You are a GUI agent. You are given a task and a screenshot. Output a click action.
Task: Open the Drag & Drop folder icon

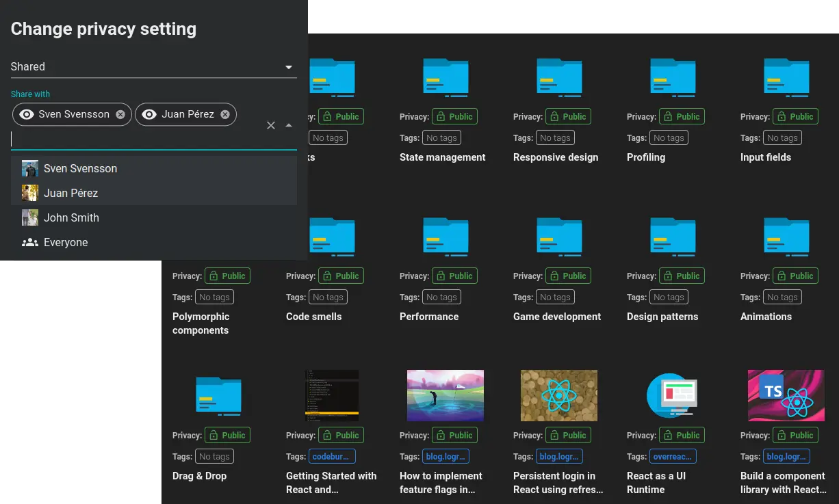218,395
